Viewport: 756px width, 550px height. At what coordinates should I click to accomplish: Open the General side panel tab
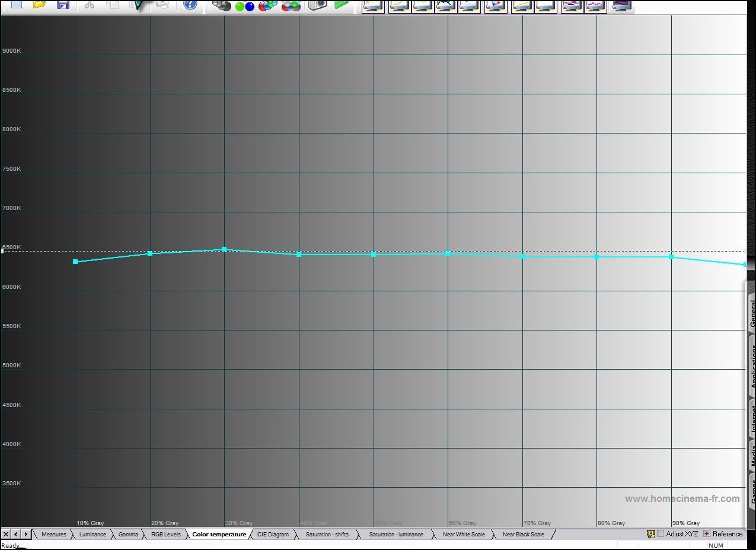click(751, 311)
